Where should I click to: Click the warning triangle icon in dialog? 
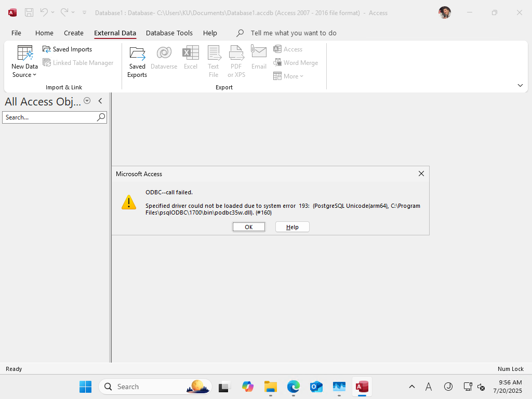(129, 202)
